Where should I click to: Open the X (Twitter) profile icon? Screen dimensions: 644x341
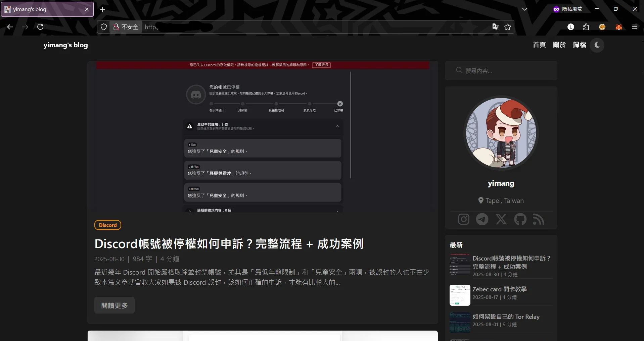(x=501, y=219)
